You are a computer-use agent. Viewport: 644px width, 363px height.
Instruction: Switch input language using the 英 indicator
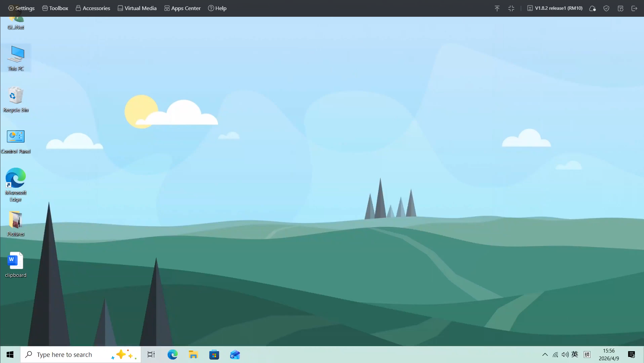pos(575,355)
